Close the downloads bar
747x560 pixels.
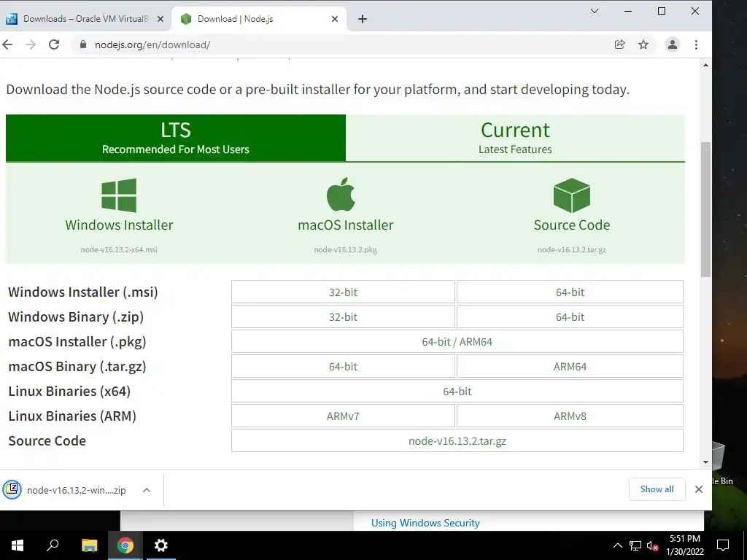(x=698, y=489)
